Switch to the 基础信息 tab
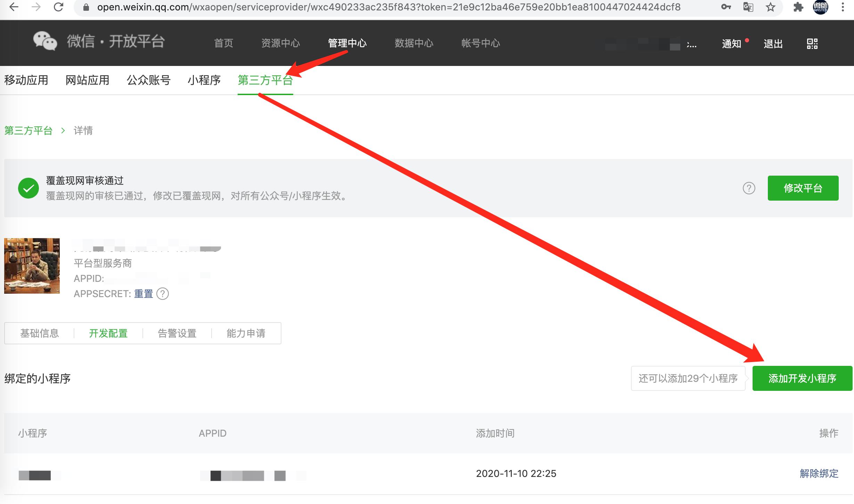The height and width of the screenshot is (504, 854). [40, 333]
